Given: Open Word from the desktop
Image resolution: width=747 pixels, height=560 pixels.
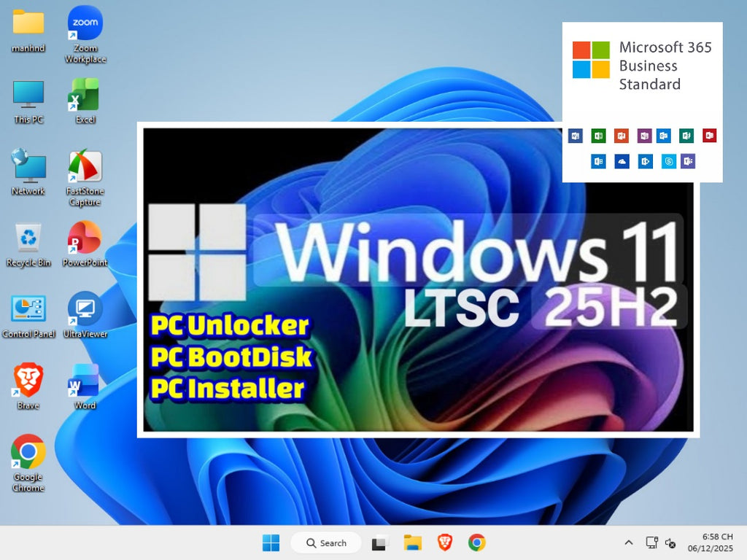Looking at the screenshot, I should [x=84, y=379].
